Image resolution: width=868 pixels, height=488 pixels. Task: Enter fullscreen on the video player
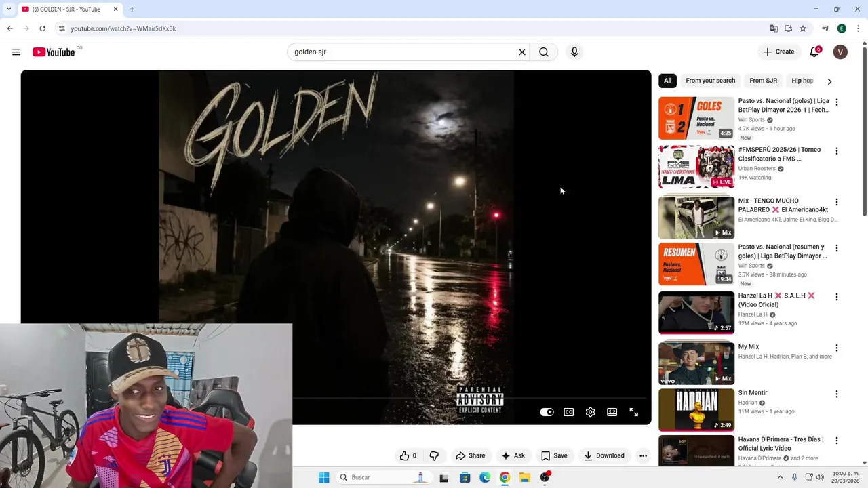(x=633, y=412)
